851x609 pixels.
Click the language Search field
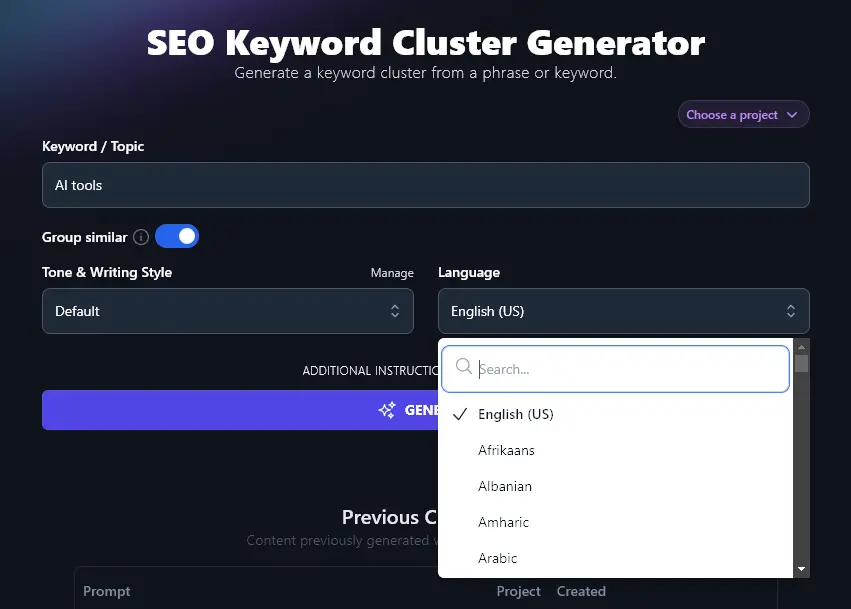pyautogui.click(x=614, y=368)
